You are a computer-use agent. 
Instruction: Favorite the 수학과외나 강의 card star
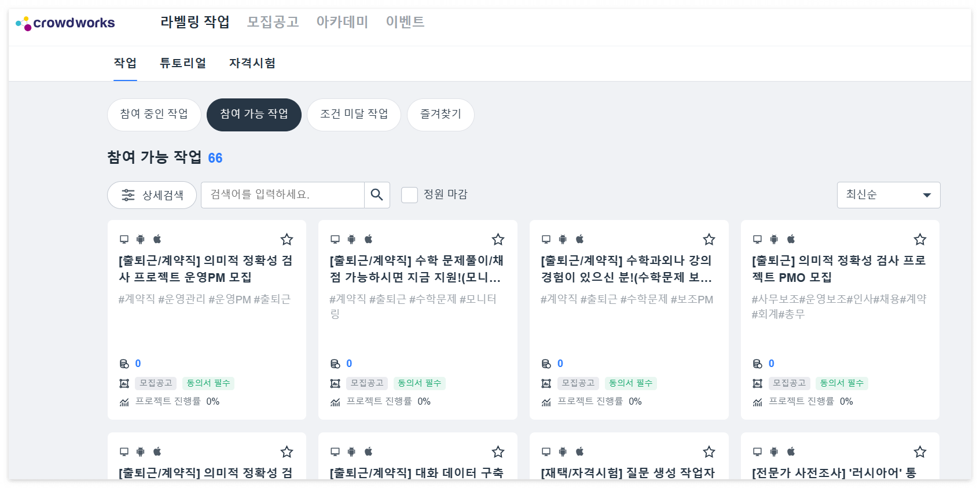click(709, 239)
